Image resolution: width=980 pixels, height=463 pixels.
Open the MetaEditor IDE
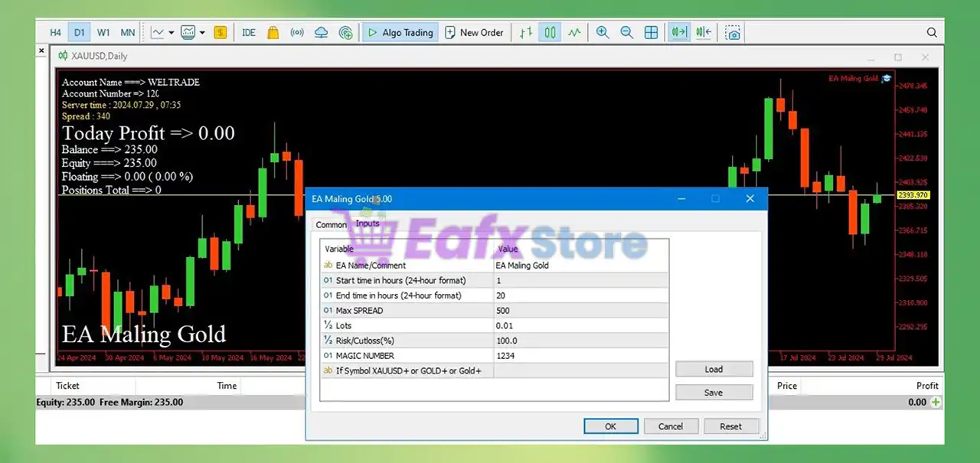point(249,33)
